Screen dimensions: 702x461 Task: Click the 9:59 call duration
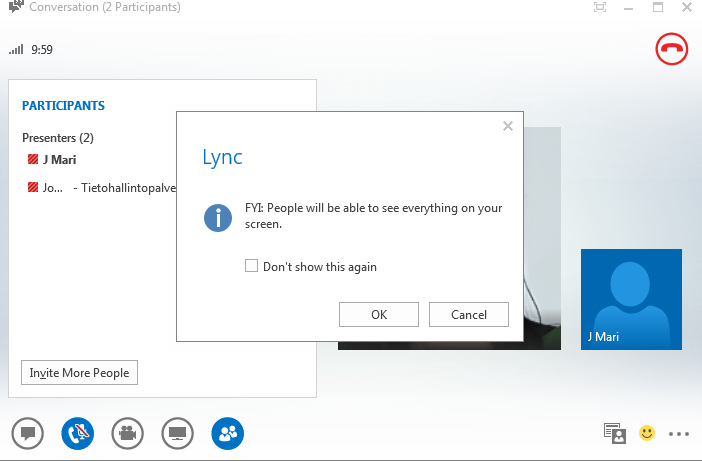pyautogui.click(x=42, y=50)
